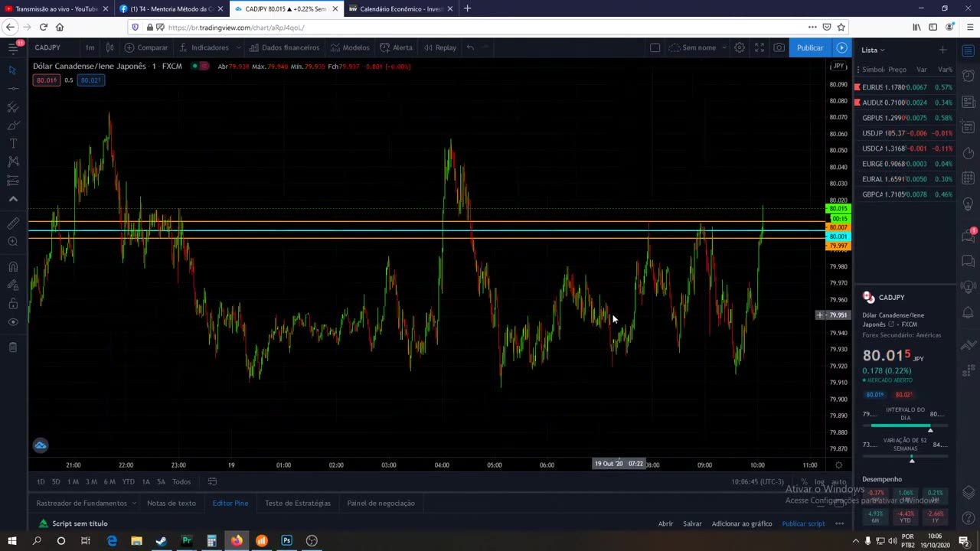Open Windows Start menu

12,540
